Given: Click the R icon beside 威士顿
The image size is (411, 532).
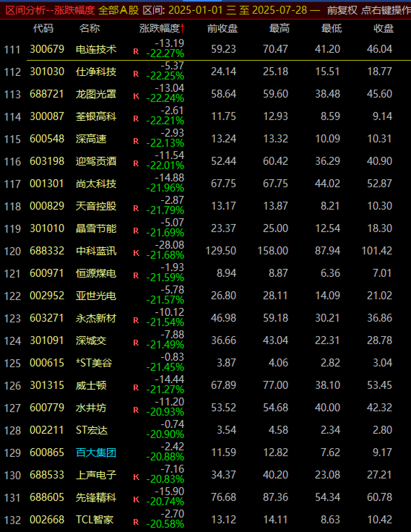Looking at the screenshot, I should point(136,387).
